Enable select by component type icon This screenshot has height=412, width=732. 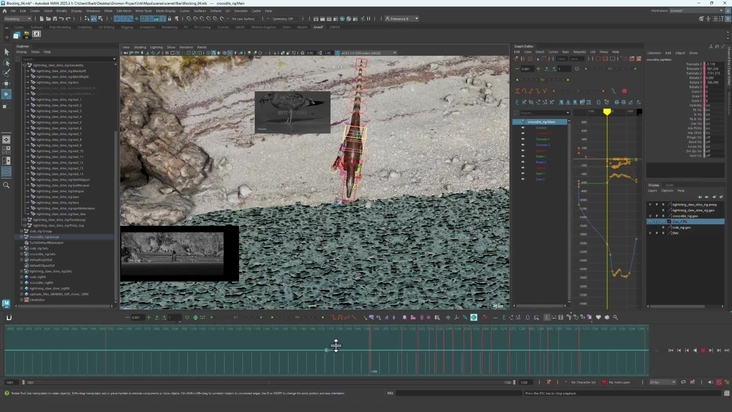(100, 19)
